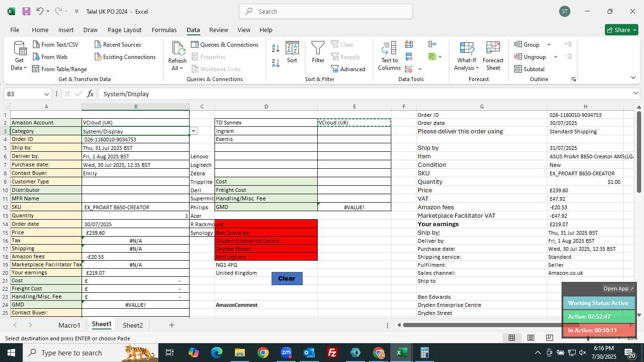644x362 pixels.
Task: Open FileZilla from the taskbar
Action: [x=332, y=353]
